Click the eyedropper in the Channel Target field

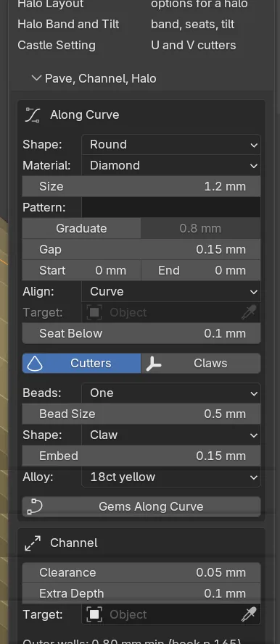click(249, 614)
